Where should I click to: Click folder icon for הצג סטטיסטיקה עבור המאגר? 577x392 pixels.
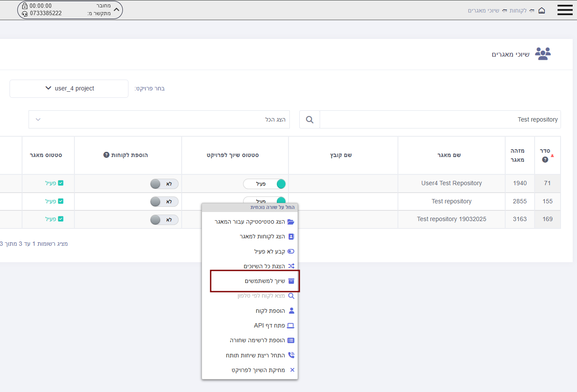(x=291, y=222)
